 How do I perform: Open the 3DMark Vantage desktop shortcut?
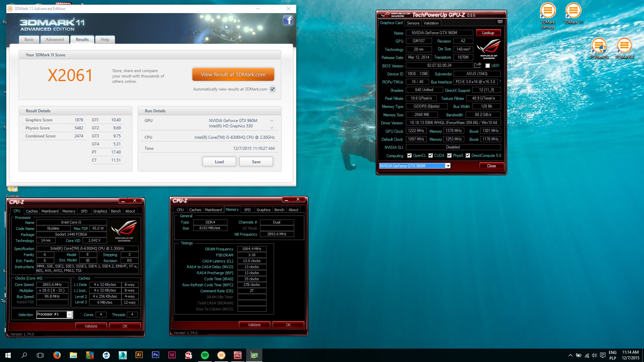pos(548,16)
